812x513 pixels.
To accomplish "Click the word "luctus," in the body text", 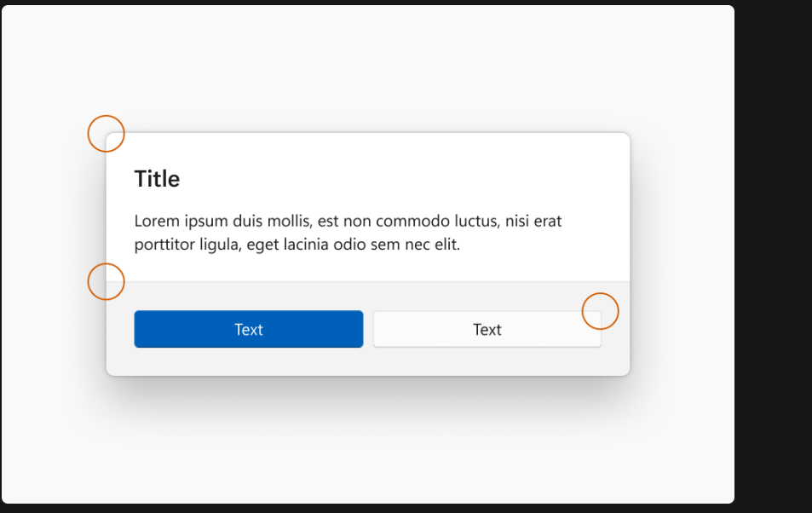I will (476, 222).
